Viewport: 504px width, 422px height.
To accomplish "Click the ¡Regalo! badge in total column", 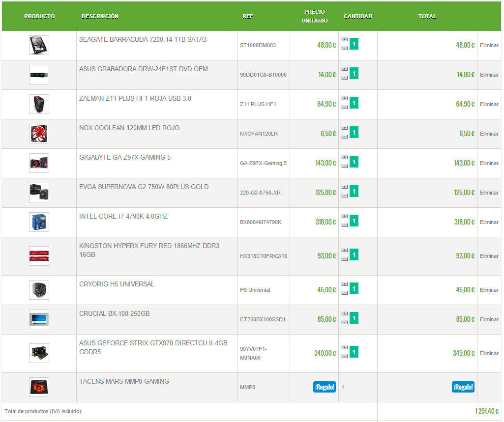I will coord(463,387).
